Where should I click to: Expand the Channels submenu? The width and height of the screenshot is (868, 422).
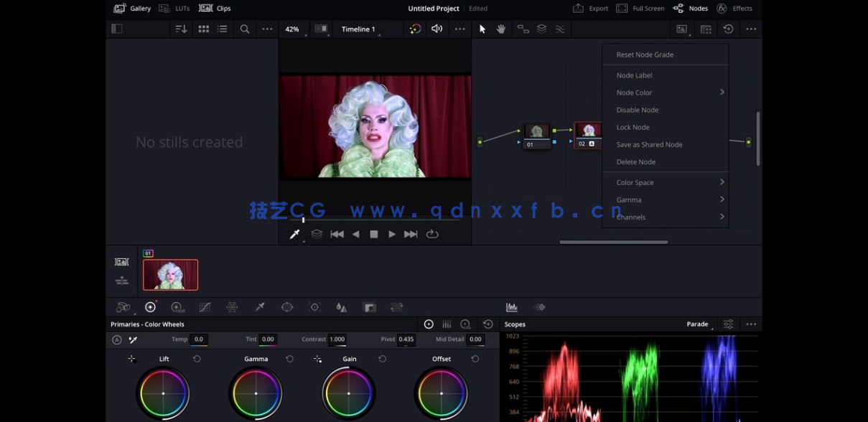(630, 216)
